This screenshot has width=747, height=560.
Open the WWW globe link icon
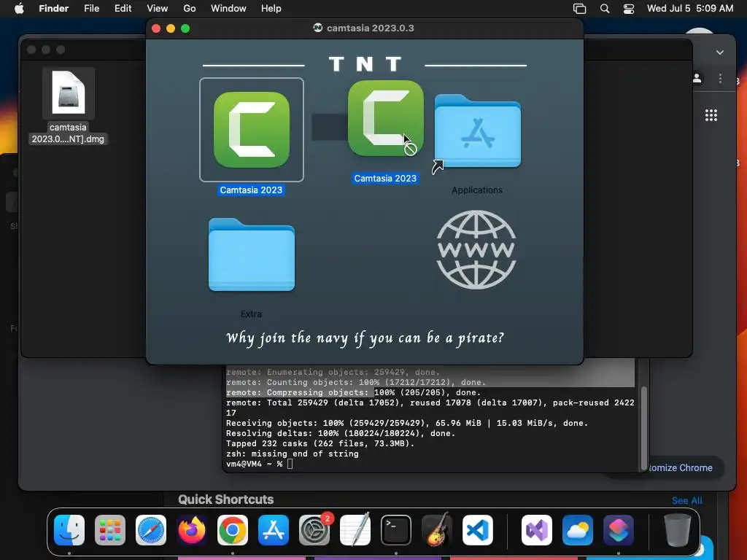(476, 249)
